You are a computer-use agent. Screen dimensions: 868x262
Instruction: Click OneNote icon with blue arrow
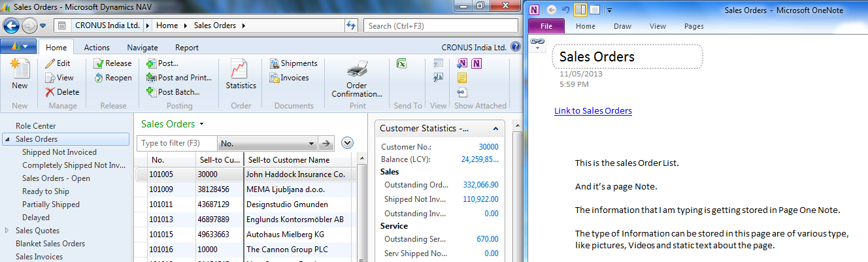[x=462, y=63]
